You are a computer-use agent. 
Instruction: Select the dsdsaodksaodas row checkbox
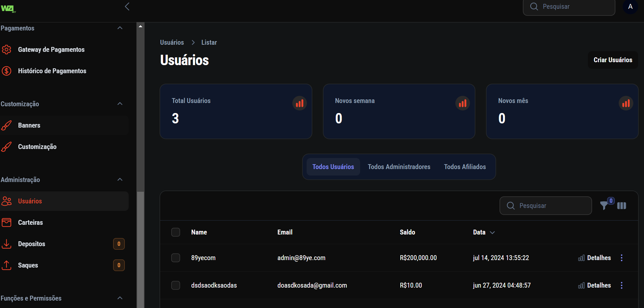tap(176, 285)
